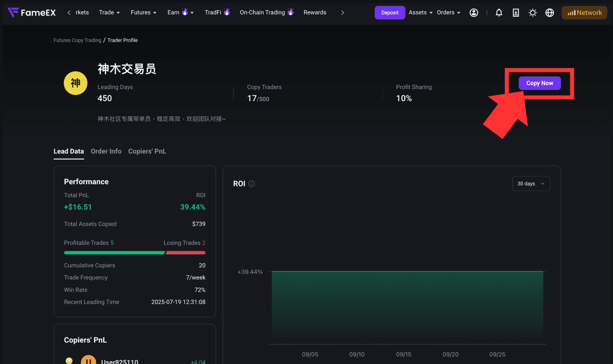
Task: Click the FameEX logo
Action: pyautogui.click(x=31, y=12)
